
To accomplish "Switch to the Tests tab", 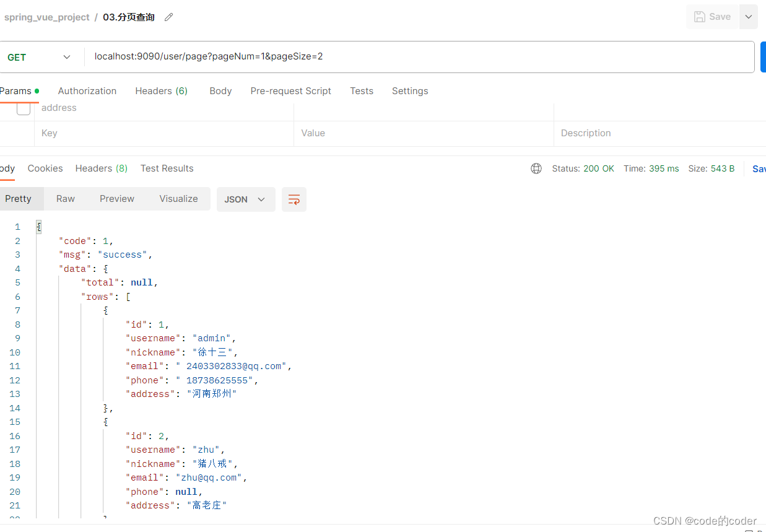I will (362, 90).
